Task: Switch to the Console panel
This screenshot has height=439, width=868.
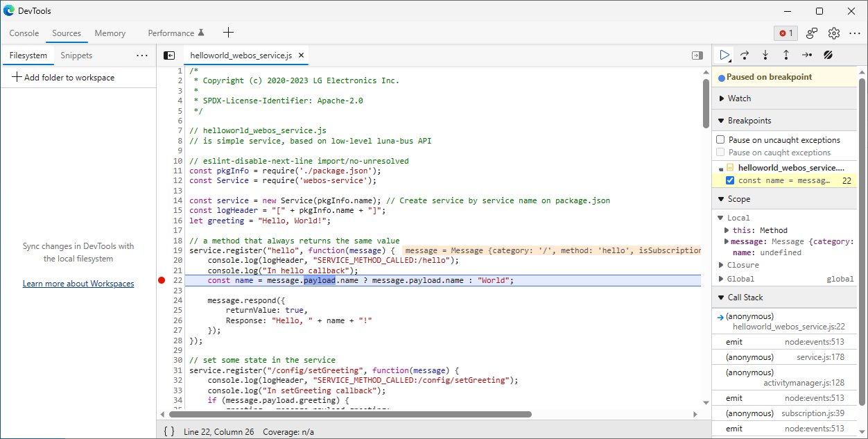Action: point(24,33)
